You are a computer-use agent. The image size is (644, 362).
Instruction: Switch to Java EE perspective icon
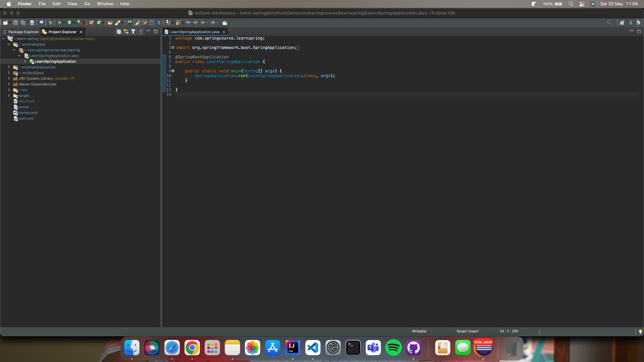(x=631, y=22)
